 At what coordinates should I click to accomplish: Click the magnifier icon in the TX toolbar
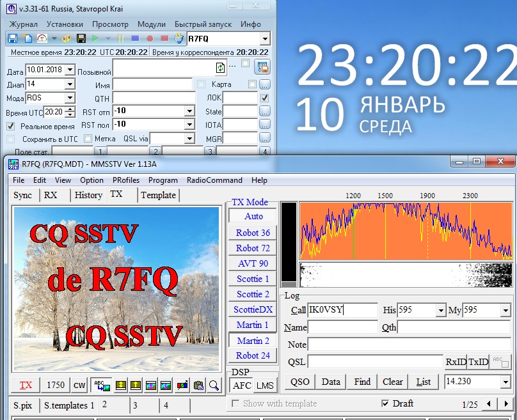[x=214, y=385]
